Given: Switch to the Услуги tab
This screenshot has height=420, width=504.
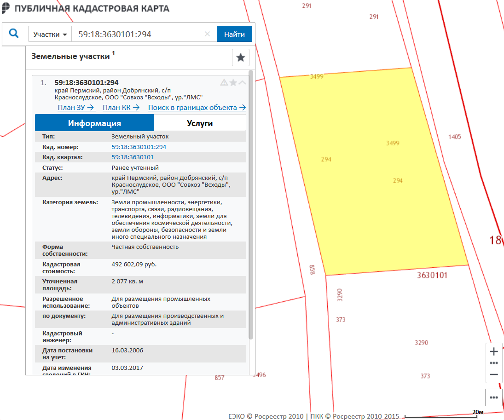Looking at the screenshot, I should point(200,123).
